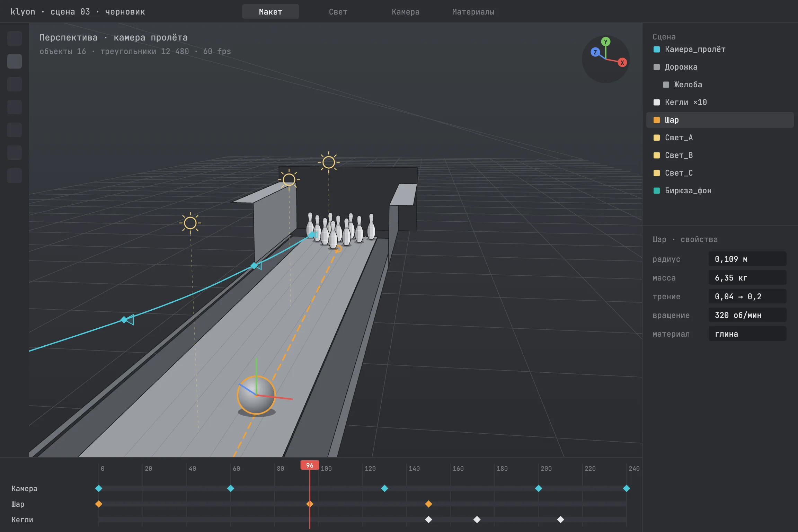This screenshot has height=532, width=798.
Task: Select Бирюза_фон in the scene list
Action: 720,190
